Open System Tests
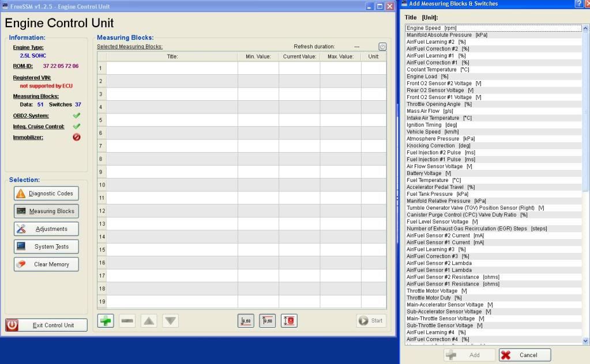This screenshot has width=590, height=364. (46, 247)
